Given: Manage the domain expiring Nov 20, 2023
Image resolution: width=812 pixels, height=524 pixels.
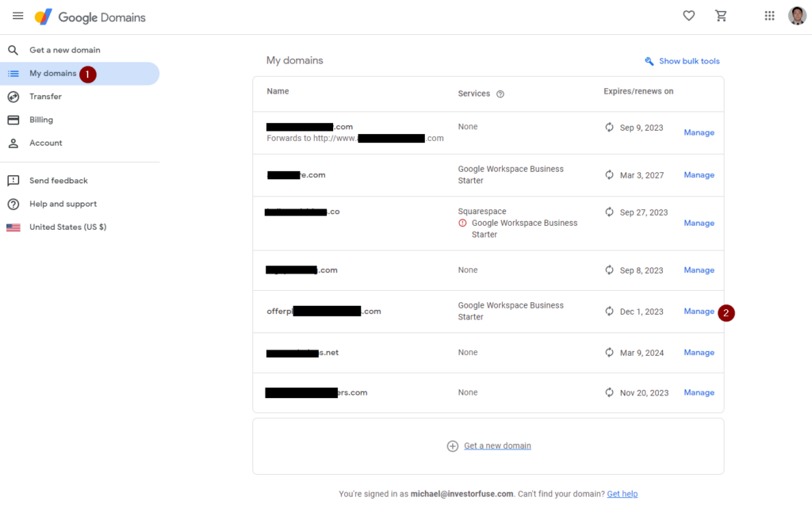Looking at the screenshot, I should tap(699, 392).
